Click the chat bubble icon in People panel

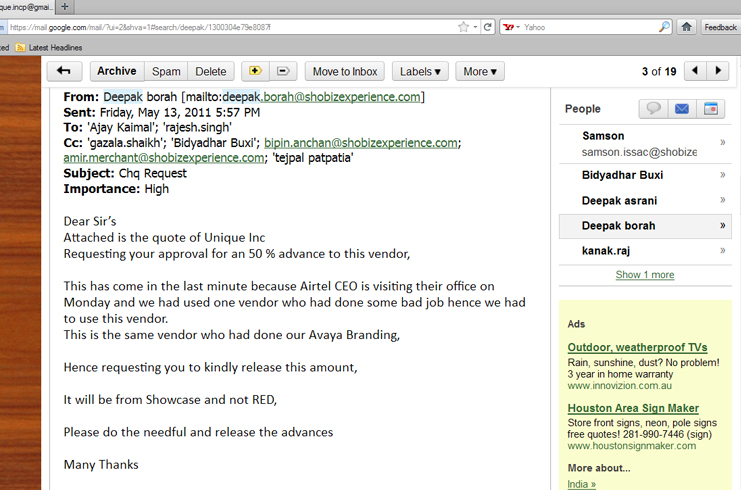pyautogui.click(x=653, y=109)
